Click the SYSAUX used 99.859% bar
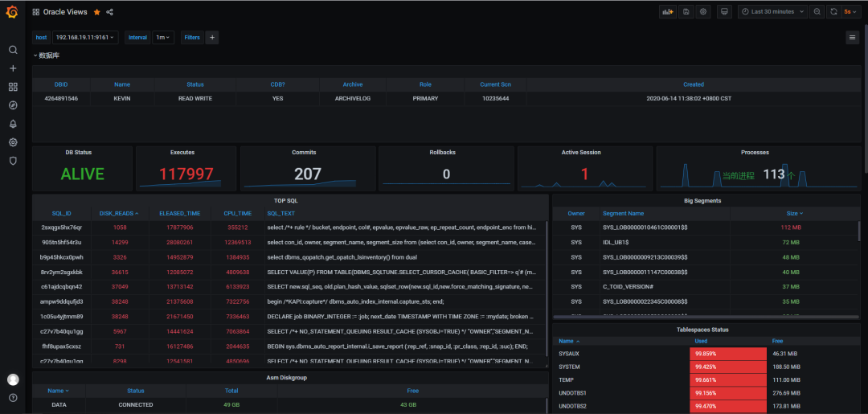This screenshot has width=868, height=414. pos(728,353)
